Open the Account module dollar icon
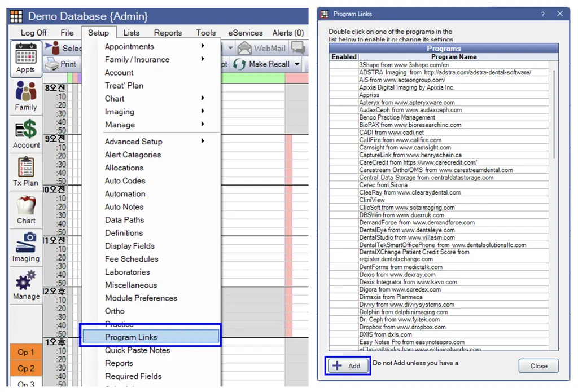578x392 pixels. [x=26, y=129]
